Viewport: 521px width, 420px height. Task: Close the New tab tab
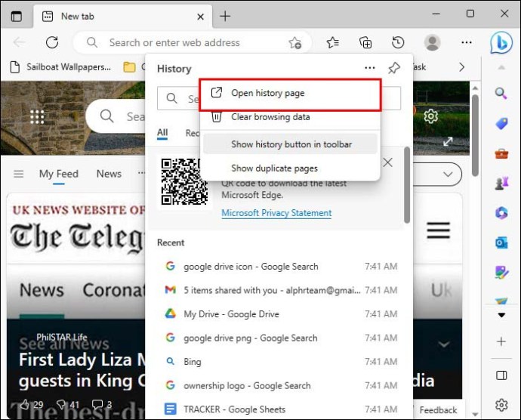(200, 17)
